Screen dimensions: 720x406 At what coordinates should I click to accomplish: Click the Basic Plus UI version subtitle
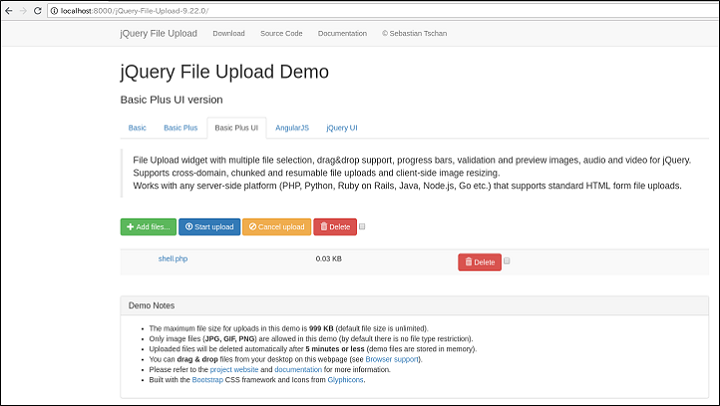click(171, 100)
